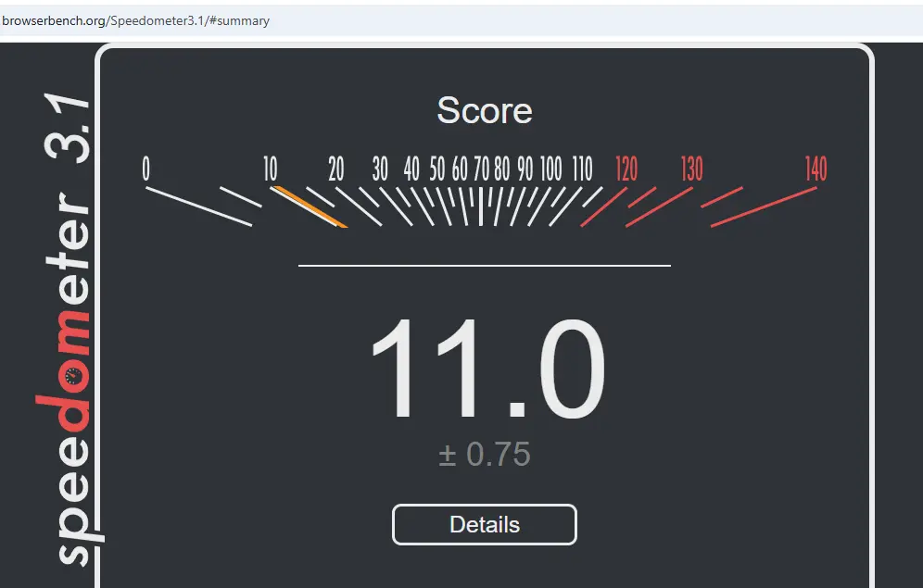Click the red gauge label 140
The height and width of the screenshot is (588, 923).
click(816, 169)
